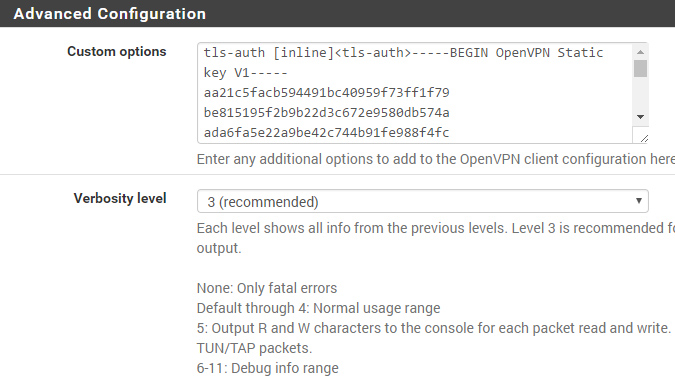This screenshot has height=383, width=675.
Task: Click the textarea resize grip corner
Action: tap(644, 138)
